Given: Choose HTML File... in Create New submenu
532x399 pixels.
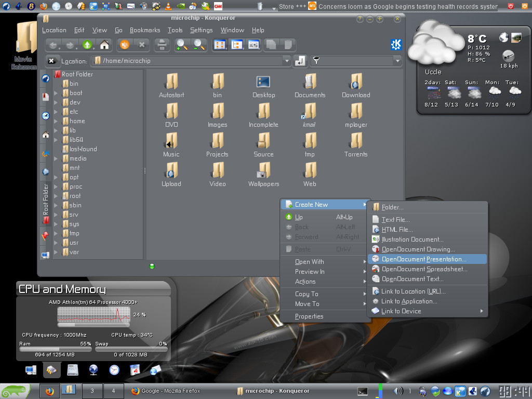Looking at the screenshot, I should 428,229.
